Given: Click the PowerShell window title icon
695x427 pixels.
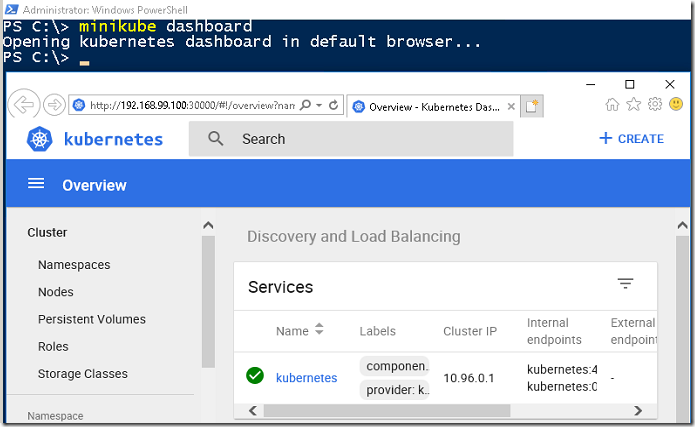Looking at the screenshot, I should coord(12,9).
